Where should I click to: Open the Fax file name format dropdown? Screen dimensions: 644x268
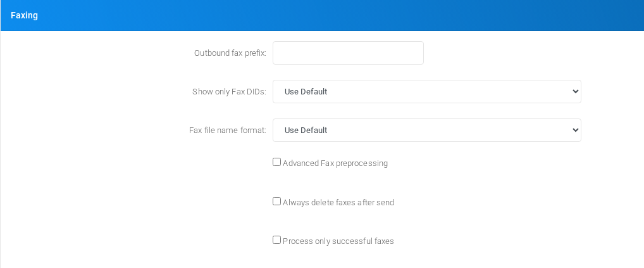point(427,131)
